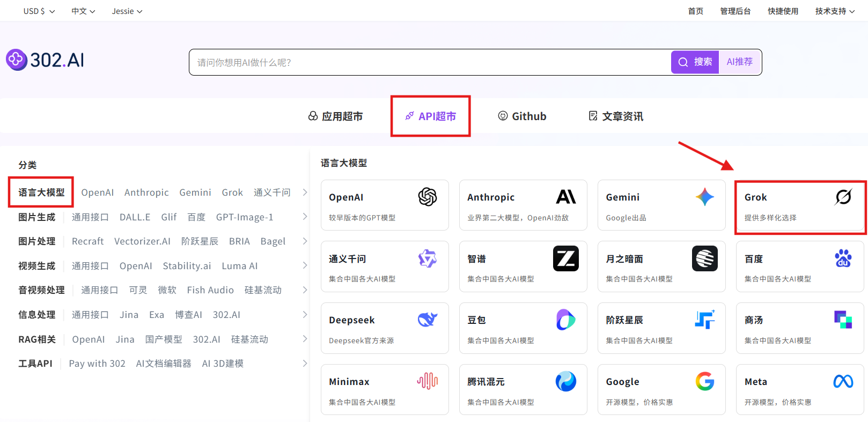Click the Gemini sparkle star icon
868x422 pixels.
point(705,197)
